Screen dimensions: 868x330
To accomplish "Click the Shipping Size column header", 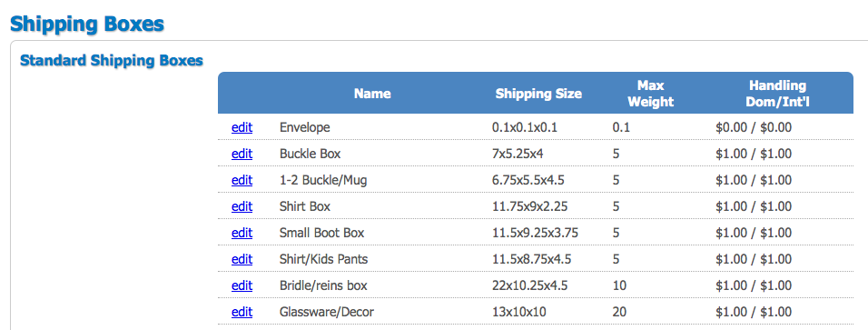I will [x=538, y=94].
